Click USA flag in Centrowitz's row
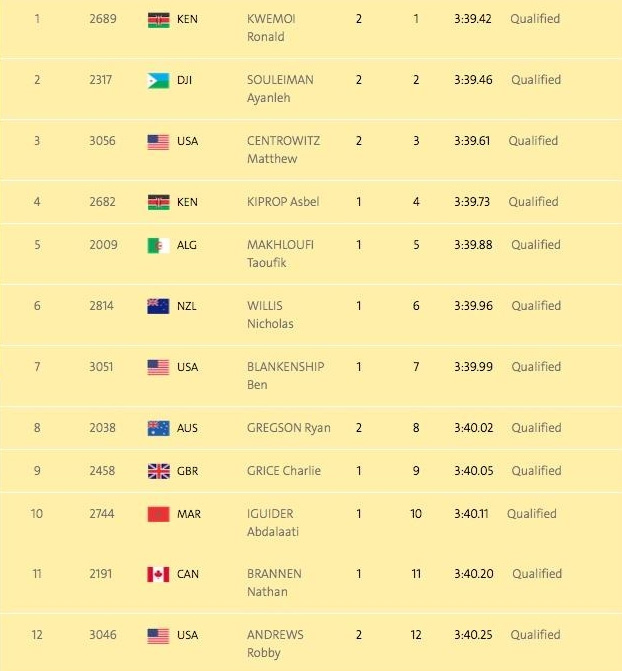622x671 pixels. tap(158, 141)
